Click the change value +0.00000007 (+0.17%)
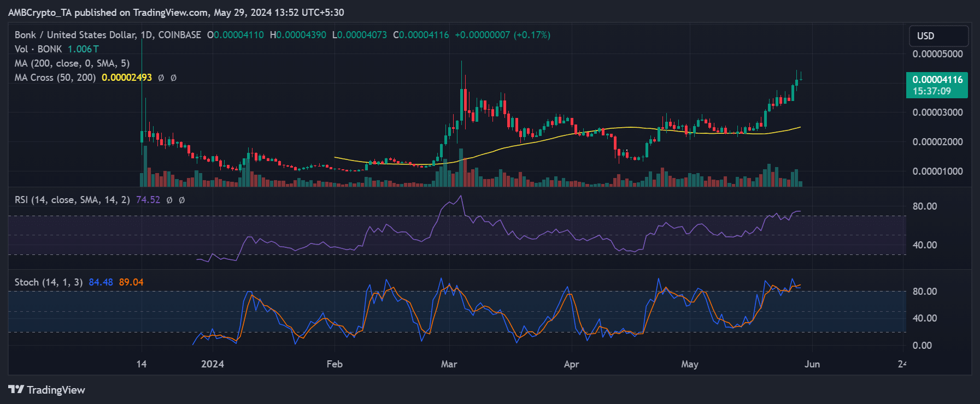The image size is (980, 404). coord(503,35)
